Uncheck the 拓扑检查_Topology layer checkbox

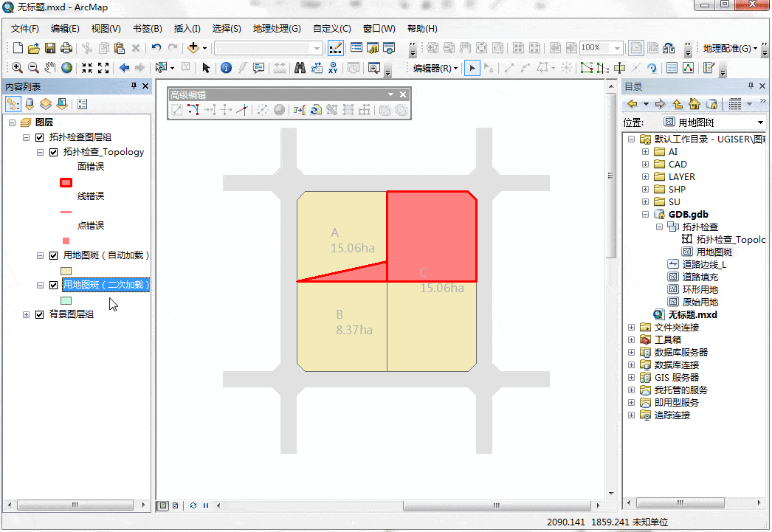54,152
